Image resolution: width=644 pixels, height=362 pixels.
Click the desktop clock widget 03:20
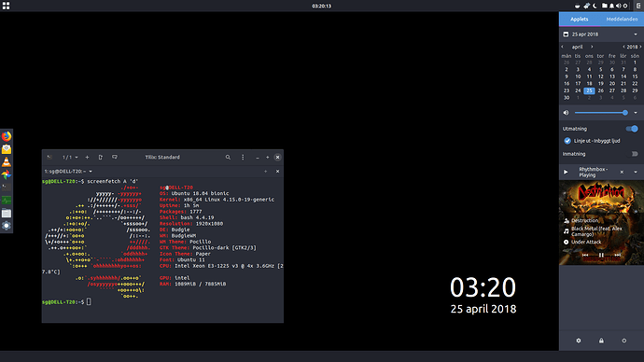click(483, 286)
